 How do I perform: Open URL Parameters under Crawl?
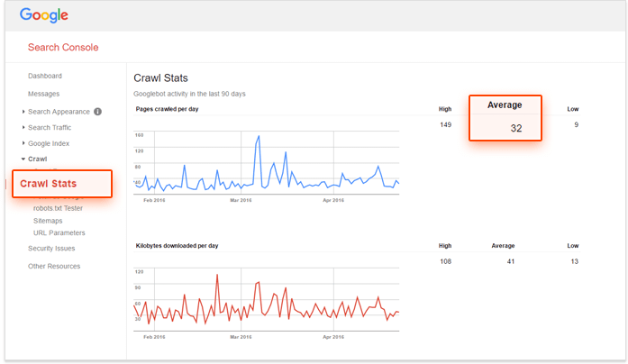(59, 232)
